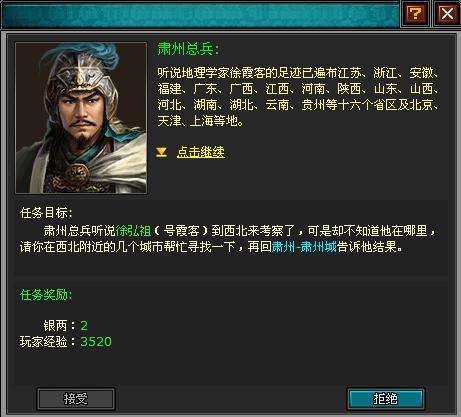Open help via the question mark icon

coord(415,14)
